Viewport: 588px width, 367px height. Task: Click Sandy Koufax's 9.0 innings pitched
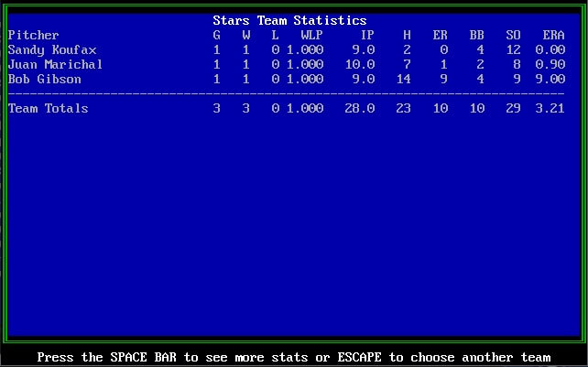[x=364, y=49]
